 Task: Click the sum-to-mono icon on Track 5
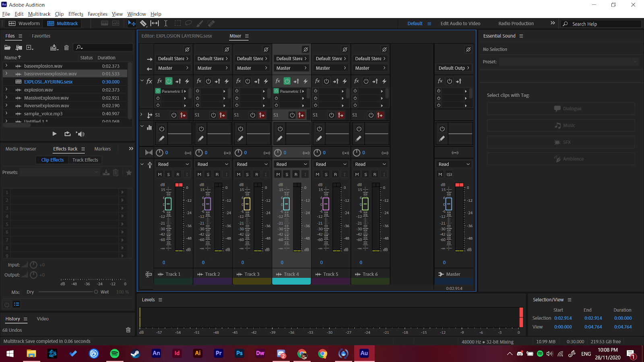[345, 153]
